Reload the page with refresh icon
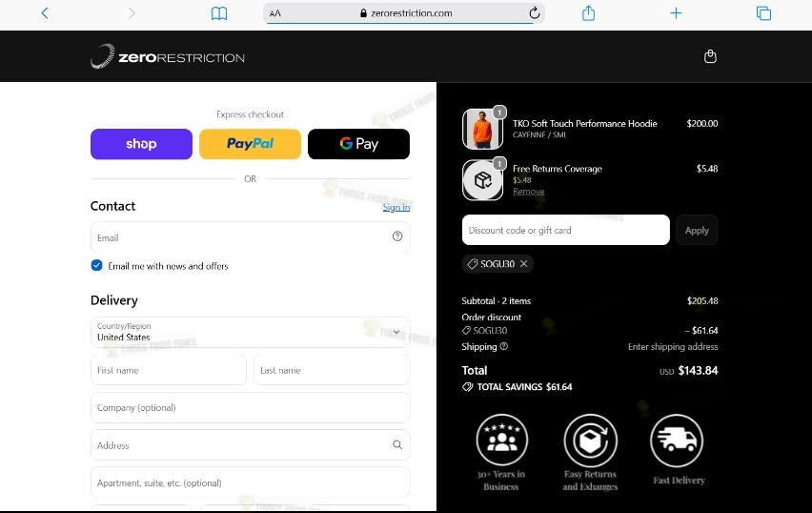 point(535,13)
